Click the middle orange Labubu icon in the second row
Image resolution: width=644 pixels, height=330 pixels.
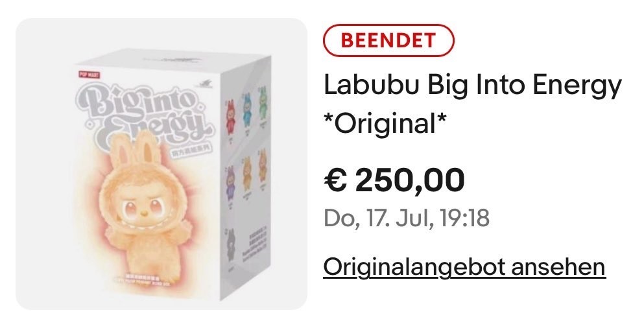point(247,173)
